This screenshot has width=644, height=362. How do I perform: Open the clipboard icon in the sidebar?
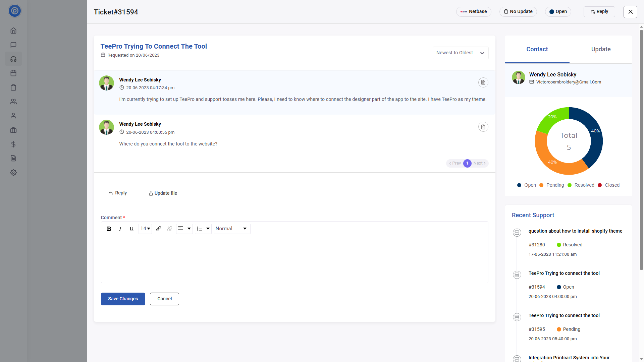click(13, 87)
